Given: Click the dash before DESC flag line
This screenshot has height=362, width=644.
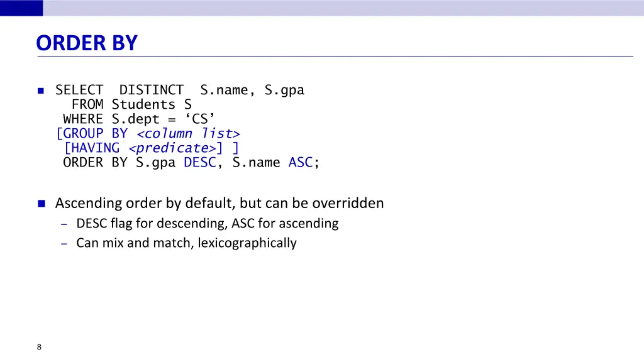Looking at the screenshot, I should pos(64,224).
